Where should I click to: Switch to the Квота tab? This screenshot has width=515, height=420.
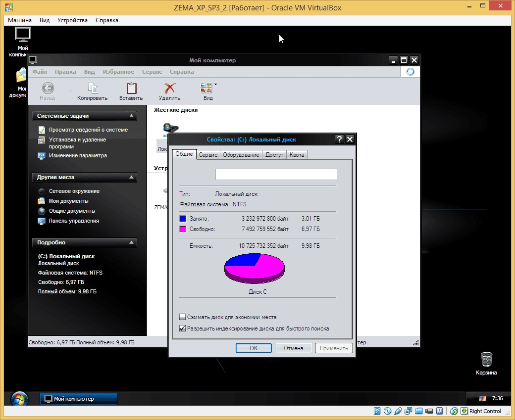coord(297,155)
